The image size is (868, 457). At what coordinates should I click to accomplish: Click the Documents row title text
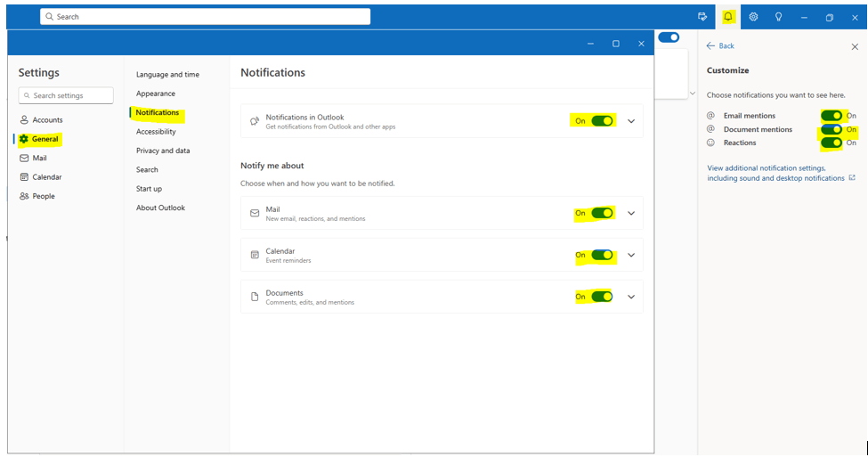coord(285,293)
